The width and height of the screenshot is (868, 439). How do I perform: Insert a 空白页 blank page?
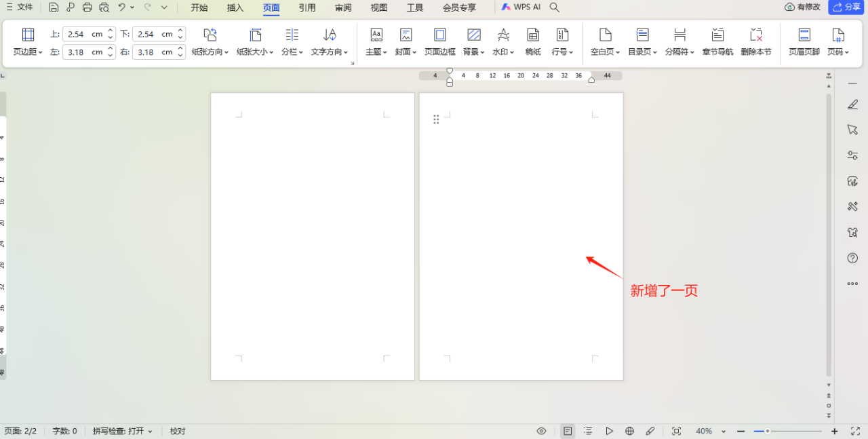[606, 42]
